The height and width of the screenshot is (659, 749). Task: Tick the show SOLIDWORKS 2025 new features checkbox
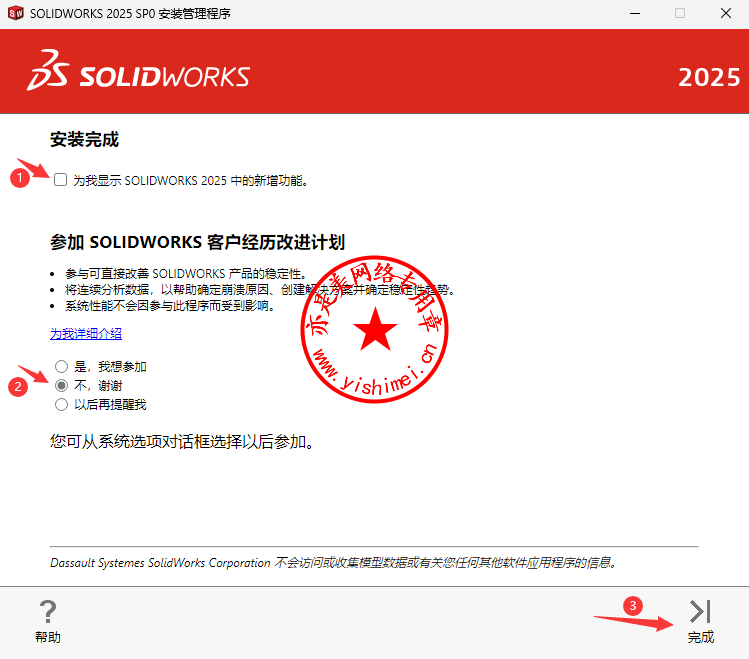click(x=60, y=180)
